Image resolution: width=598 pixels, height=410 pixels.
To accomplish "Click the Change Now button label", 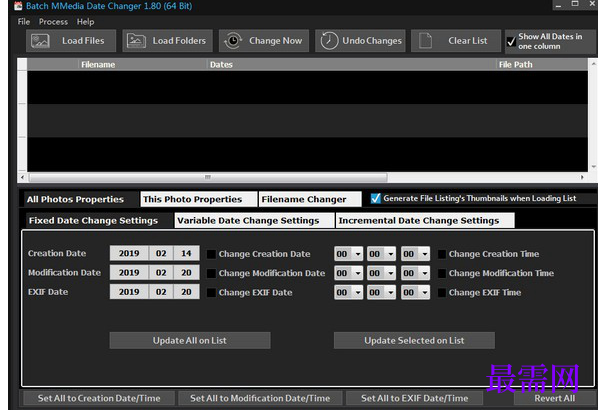I will (275, 41).
